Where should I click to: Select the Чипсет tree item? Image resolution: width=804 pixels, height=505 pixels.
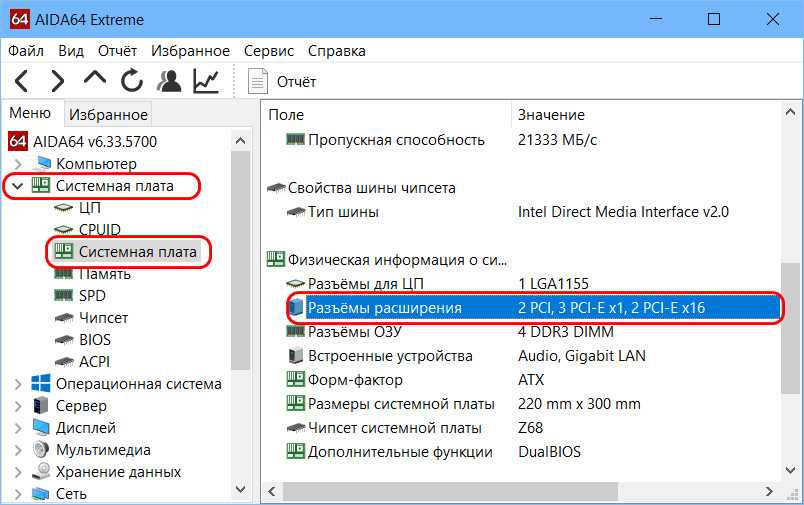pyautogui.click(x=103, y=318)
